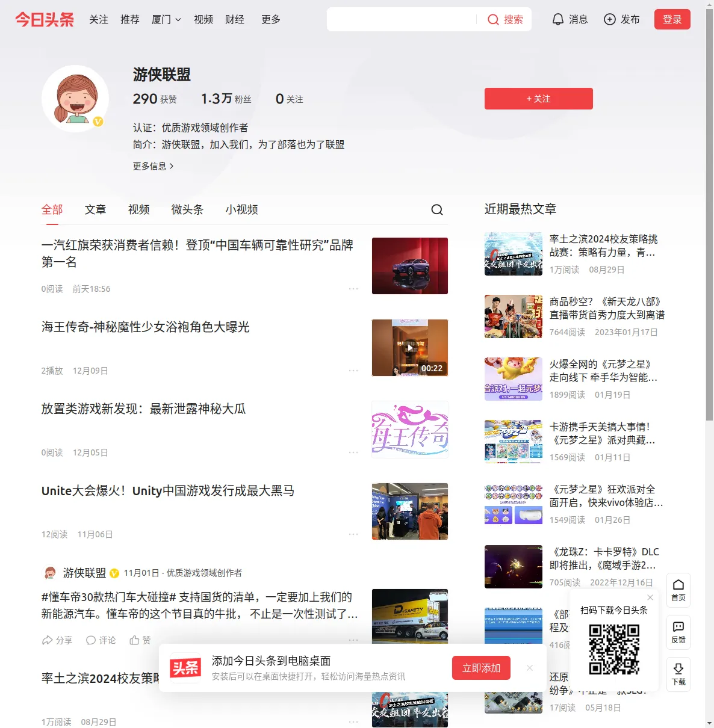The height and width of the screenshot is (728, 714).
Task: Click the verified V badge on avatar
Action: (98, 122)
